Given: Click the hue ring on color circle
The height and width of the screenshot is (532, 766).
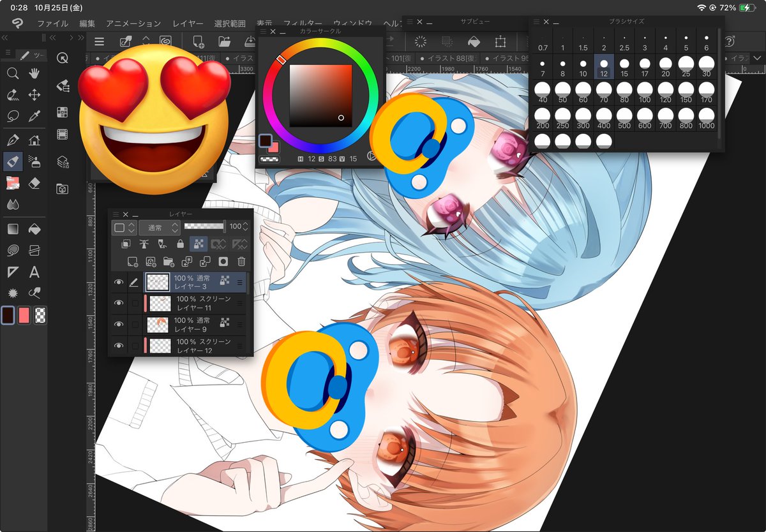Looking at the screenshot, I should tap(321, 44).
